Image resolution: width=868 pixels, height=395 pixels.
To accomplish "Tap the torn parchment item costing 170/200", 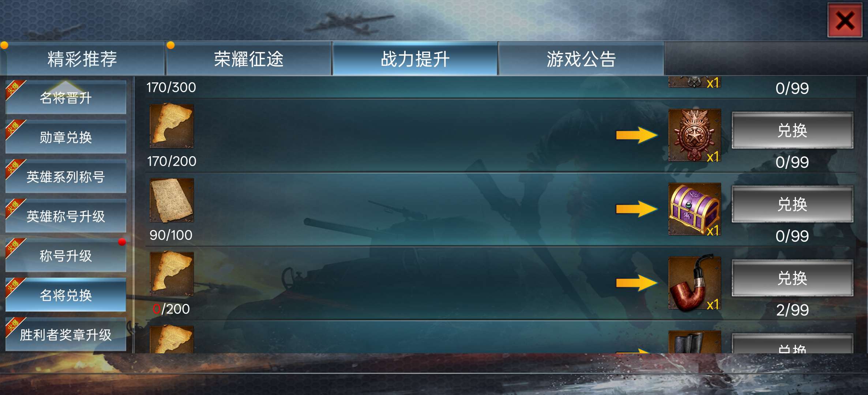I will [x=172, y=126].
